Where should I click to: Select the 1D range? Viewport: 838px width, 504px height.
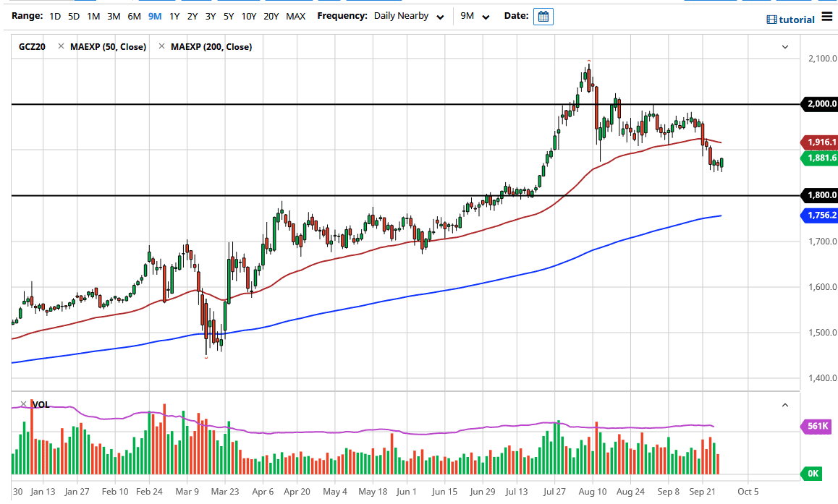coord(55,16)
